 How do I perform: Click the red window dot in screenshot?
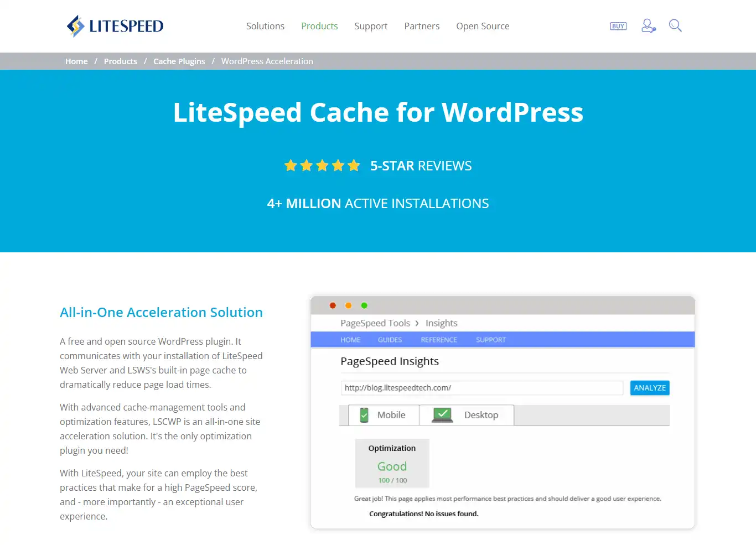[x=333, y=305]
